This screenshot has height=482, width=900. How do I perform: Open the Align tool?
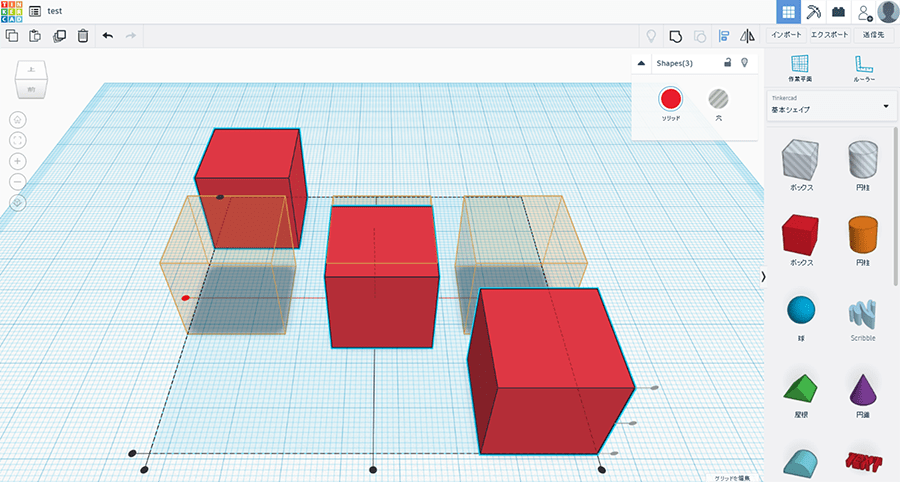pos(724,36)
